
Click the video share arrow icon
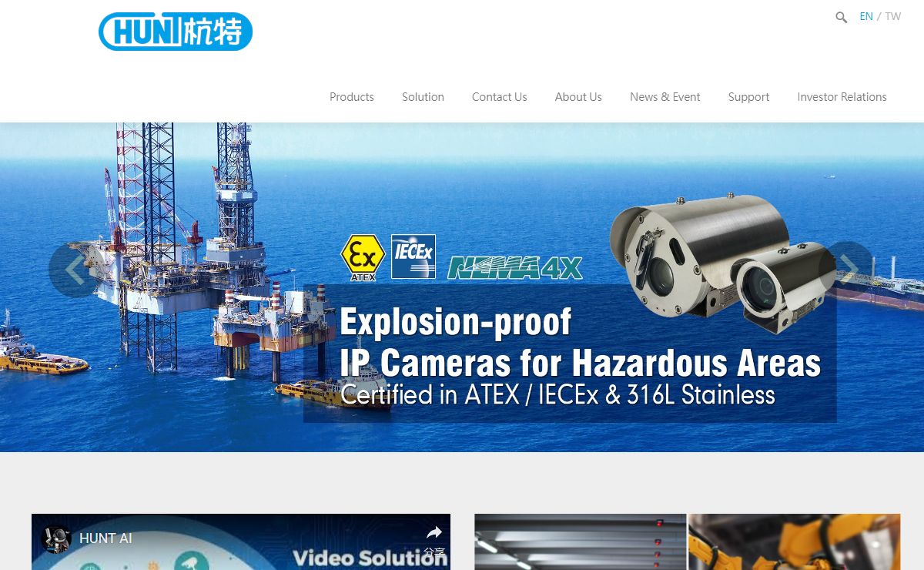click(434, 533)
